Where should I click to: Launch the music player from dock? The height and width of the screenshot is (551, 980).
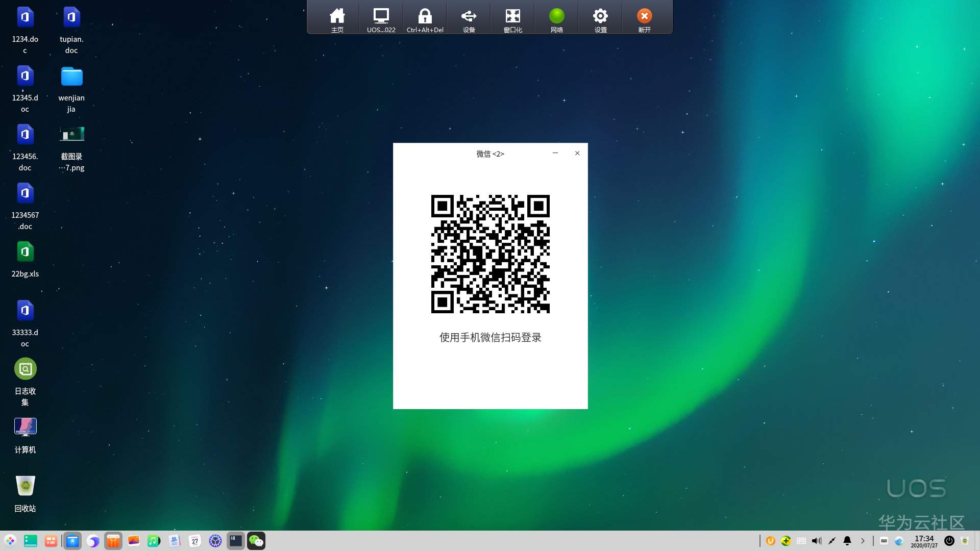click(154, 541)
